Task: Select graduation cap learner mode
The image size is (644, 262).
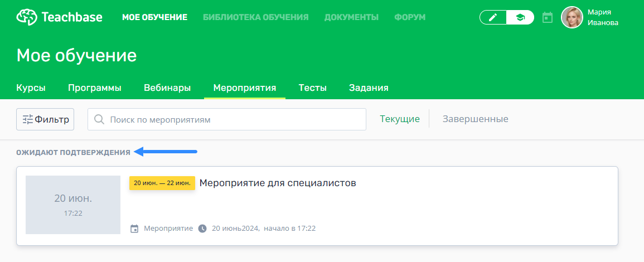Action: tap(520, 17)
